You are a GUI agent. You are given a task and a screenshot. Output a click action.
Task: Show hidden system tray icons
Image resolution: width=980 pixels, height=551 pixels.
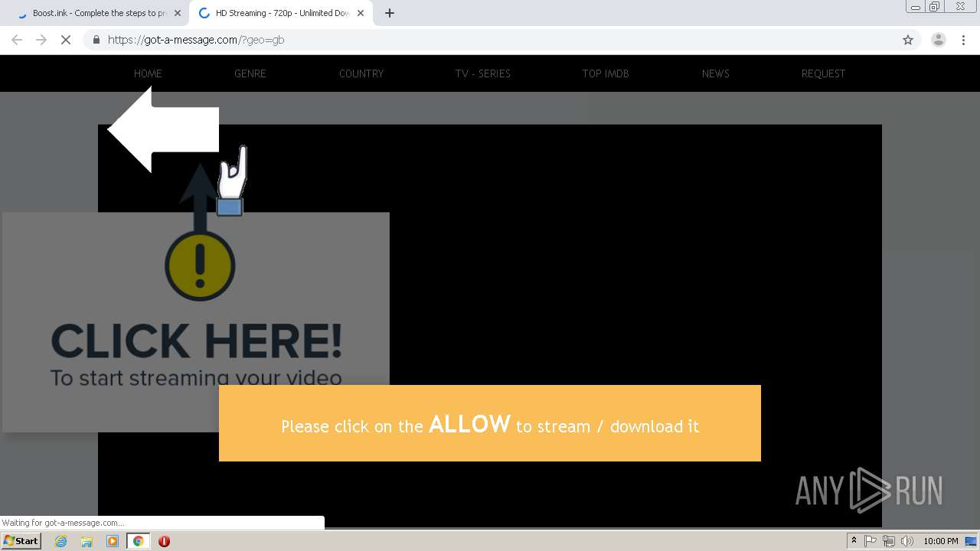(854, 541)
